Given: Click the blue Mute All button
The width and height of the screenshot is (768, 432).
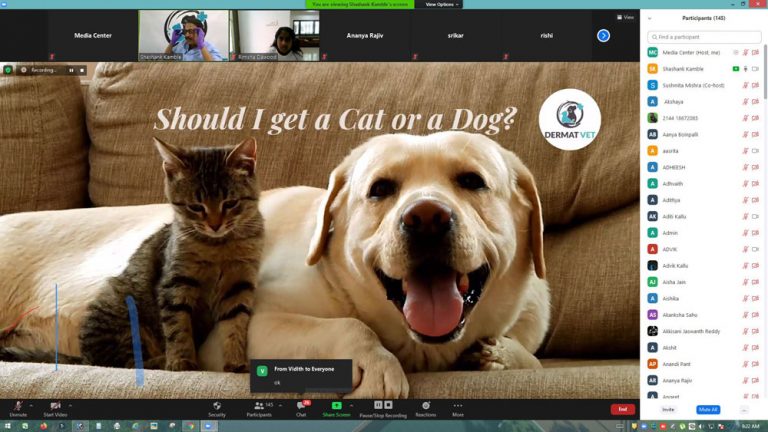Looking at the screenshot, I should [x=708, y=409].
